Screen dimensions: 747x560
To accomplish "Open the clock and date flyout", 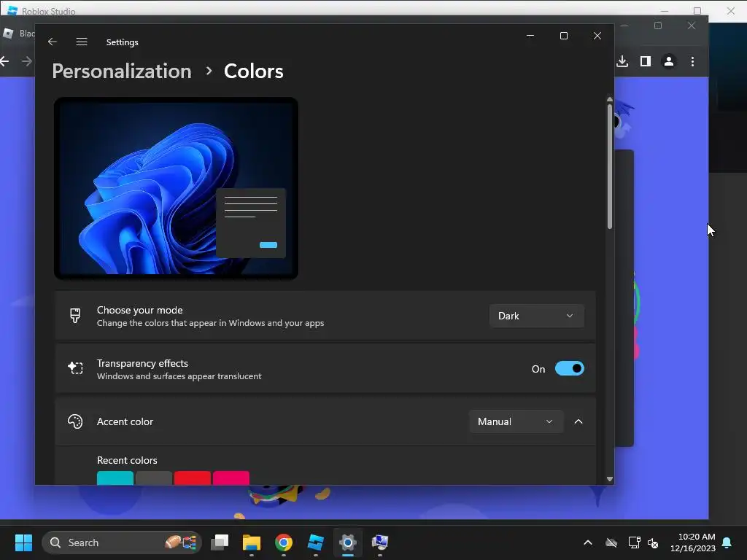I will click(693, 542).
